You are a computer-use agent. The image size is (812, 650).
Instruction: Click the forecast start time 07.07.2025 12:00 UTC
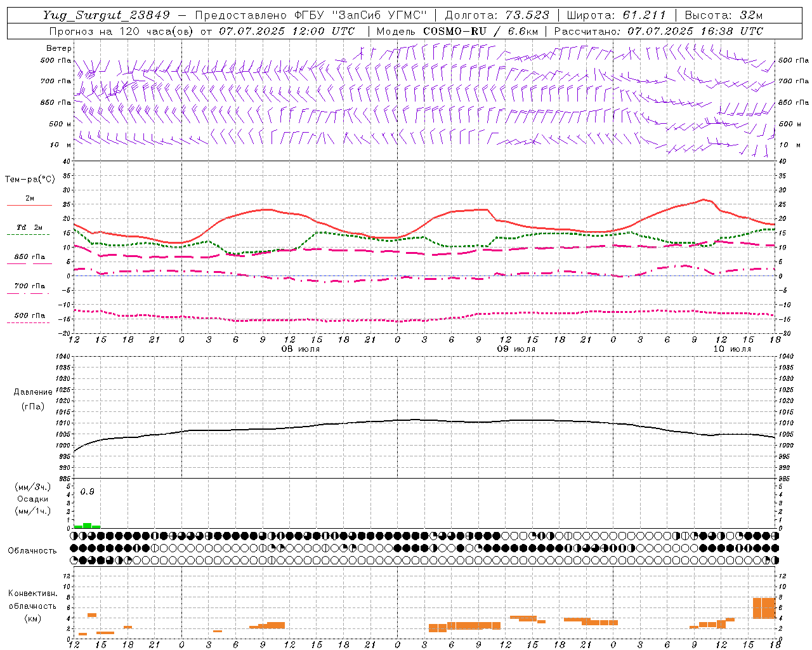click(x=287, y=30)
